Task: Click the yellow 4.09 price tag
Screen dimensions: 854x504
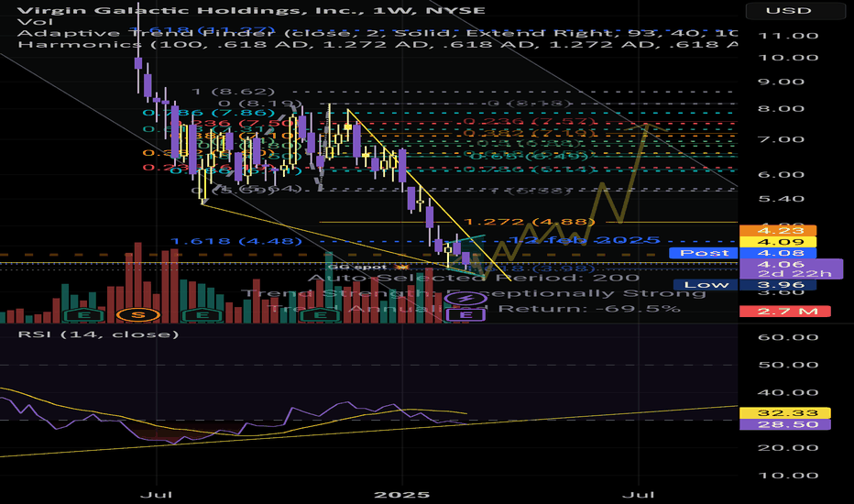Action: 777,242
